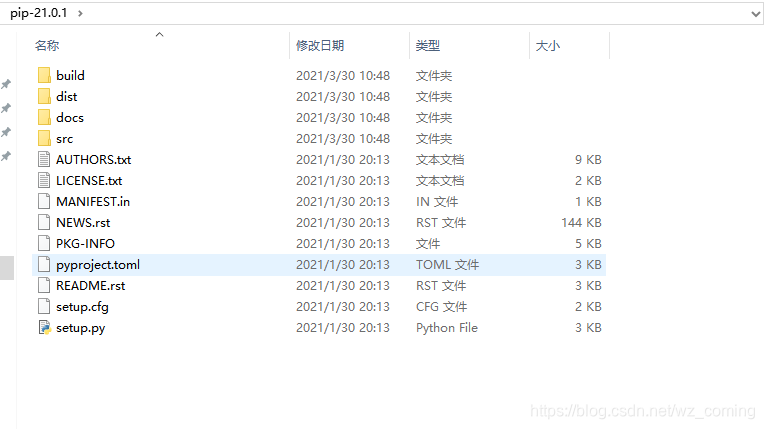Sort files by 修改日期 column header

pos(320,46)
